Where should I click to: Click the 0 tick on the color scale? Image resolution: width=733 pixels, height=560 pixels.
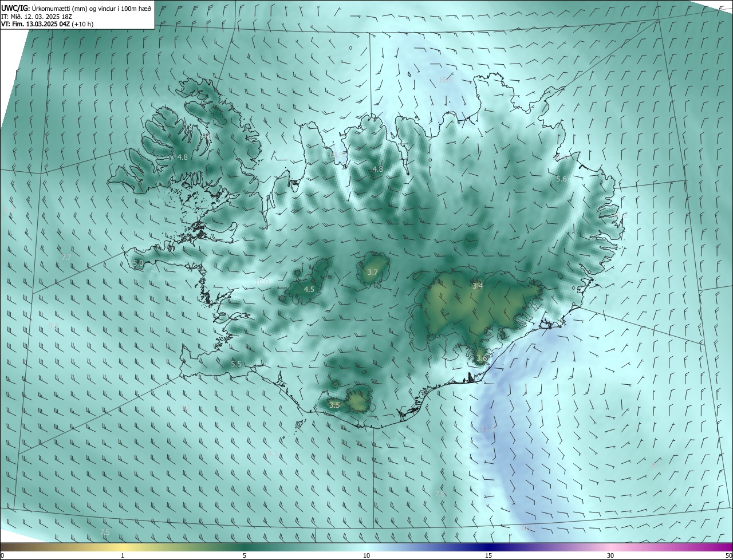(x=2, y=555)
